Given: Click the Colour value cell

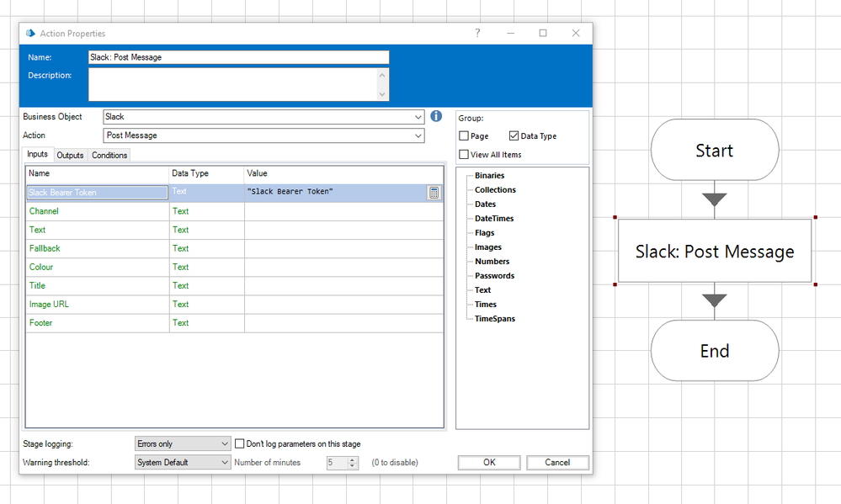Looking at the screenshot, I should pyautogui.click(x=343, y=267).
